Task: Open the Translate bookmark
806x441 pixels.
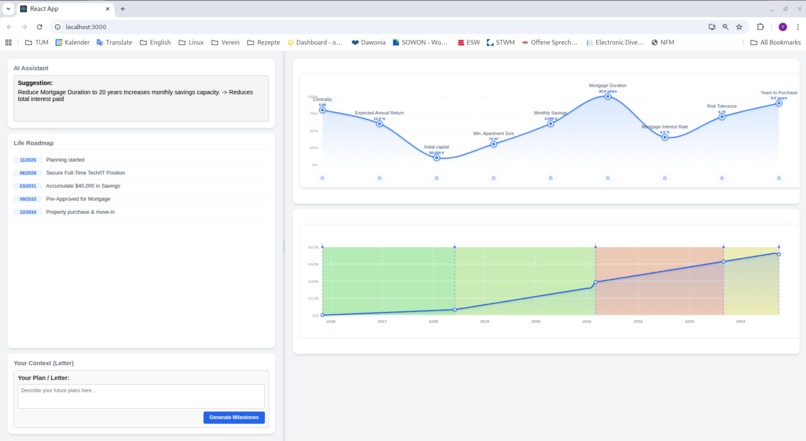Action: [x=114, y=42]
